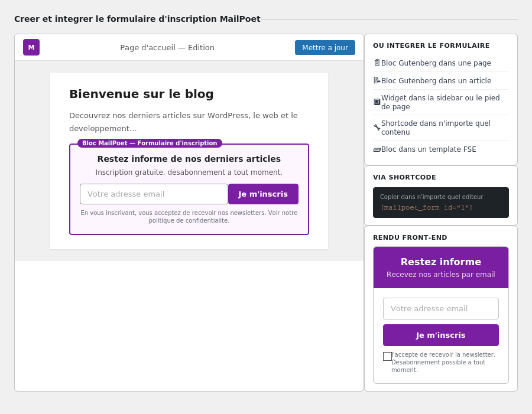This screenshot has width=532, height=414.
Task: Click the widget icon beside Widget dans la sidebar
Action: (377, 102)
